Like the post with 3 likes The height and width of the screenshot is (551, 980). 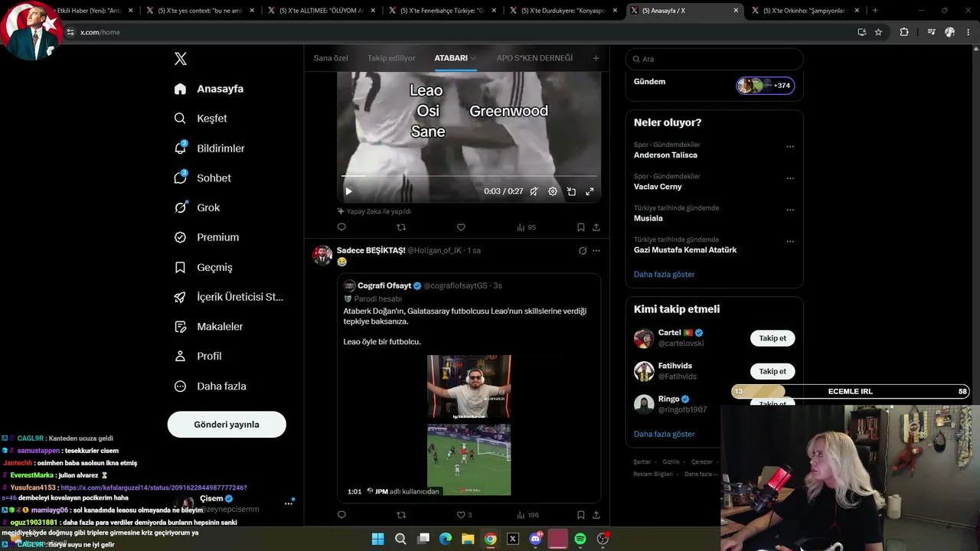(464, 515)
